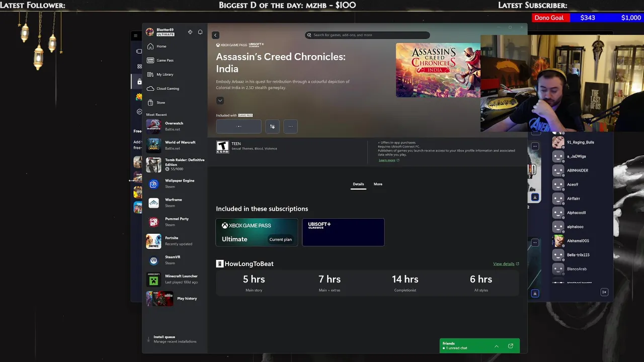Expand the Friends chat panel chevron
Viewport: 644px width, 362px height.
point(496,346)
